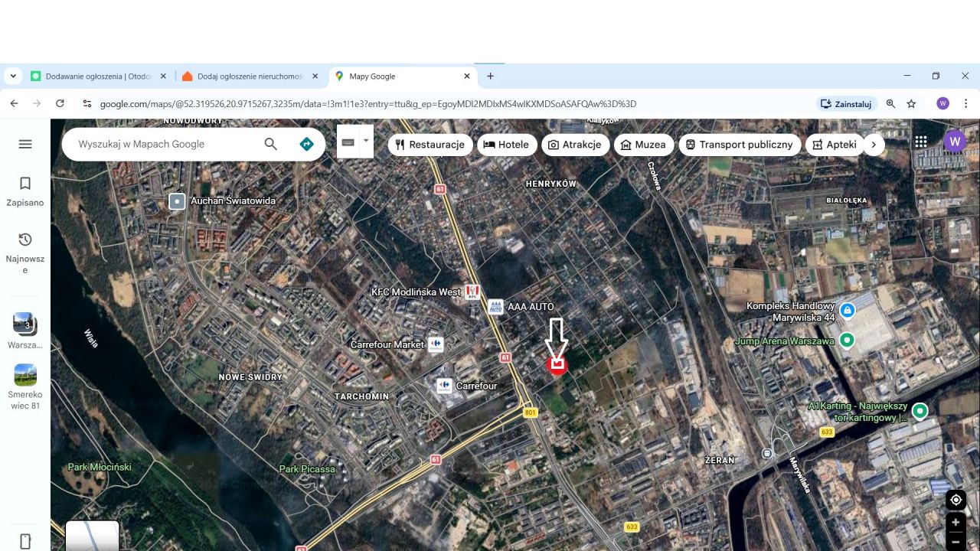Click the on-screen keyboard icon

tap(348, 142)
